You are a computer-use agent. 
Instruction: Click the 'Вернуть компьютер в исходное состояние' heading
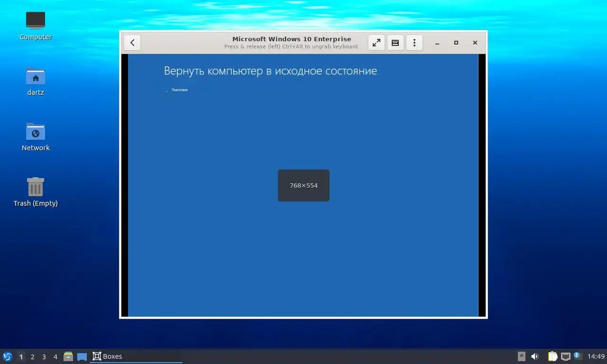(270, 71)
